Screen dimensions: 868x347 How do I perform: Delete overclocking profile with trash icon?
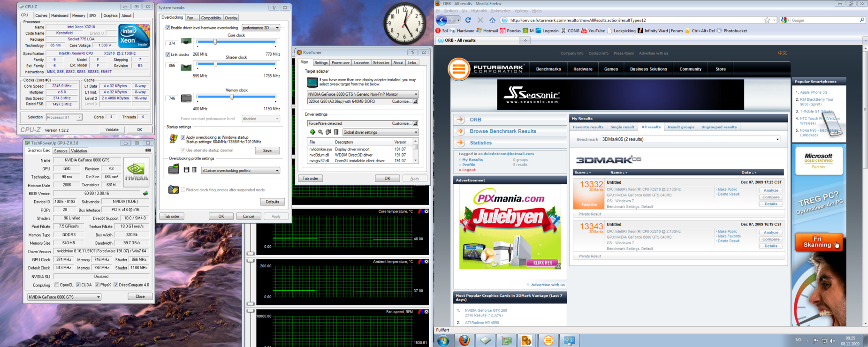(194, 170)
